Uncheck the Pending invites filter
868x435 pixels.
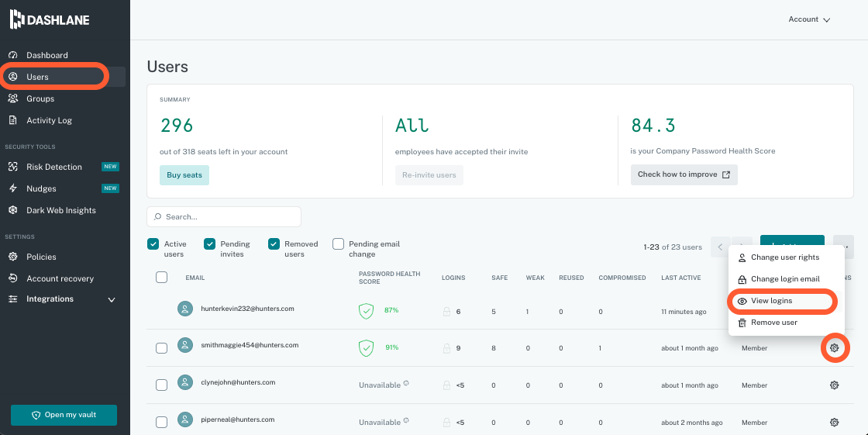(209, 244)
